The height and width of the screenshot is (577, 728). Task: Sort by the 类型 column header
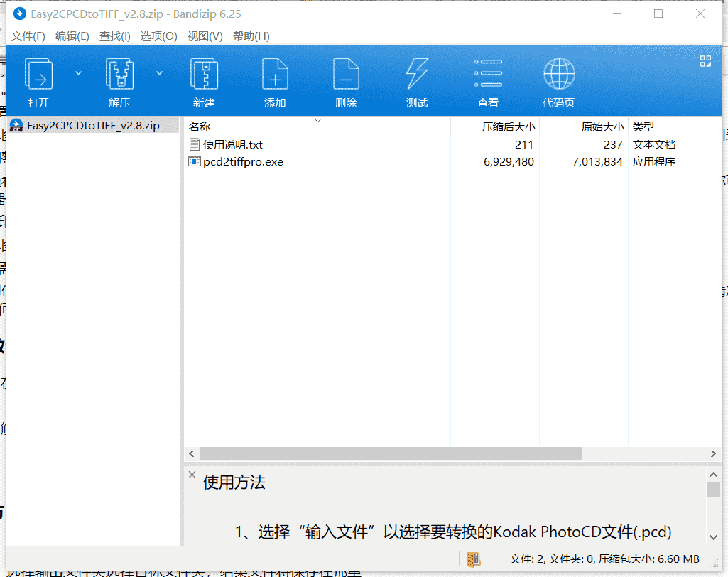pyautogui.click(x=643, y=126)
